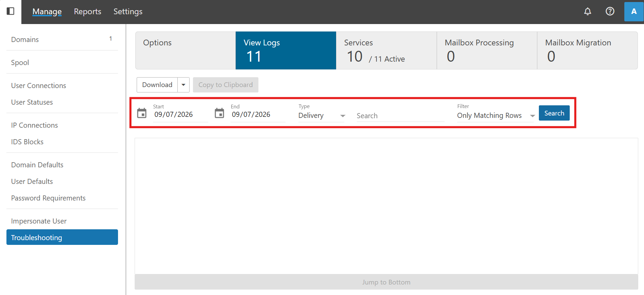Open the Only Matching Rows filter dropdown
This screenshot has height=295, width=644.
tap(496, 115)
